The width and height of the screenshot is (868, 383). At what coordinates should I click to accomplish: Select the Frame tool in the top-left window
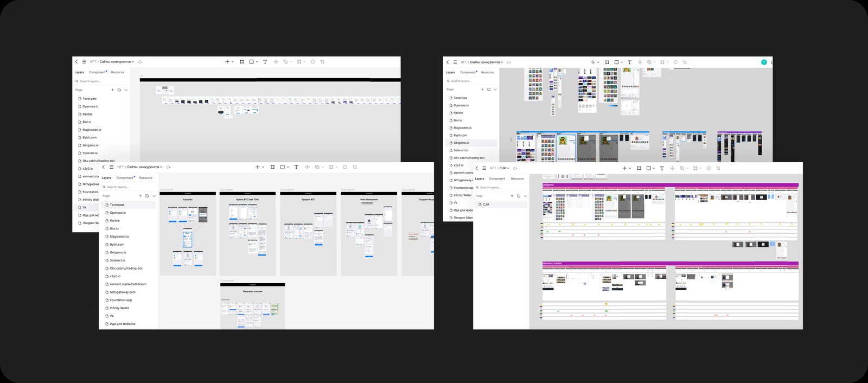(242, 62)
